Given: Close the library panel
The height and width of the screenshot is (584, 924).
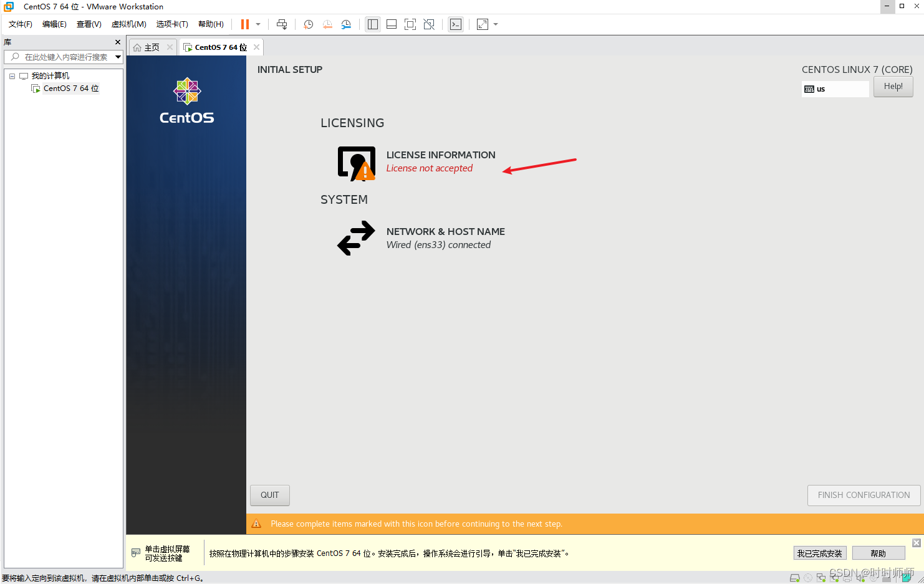Looking at the screenshot, I should tap(118, 42).
